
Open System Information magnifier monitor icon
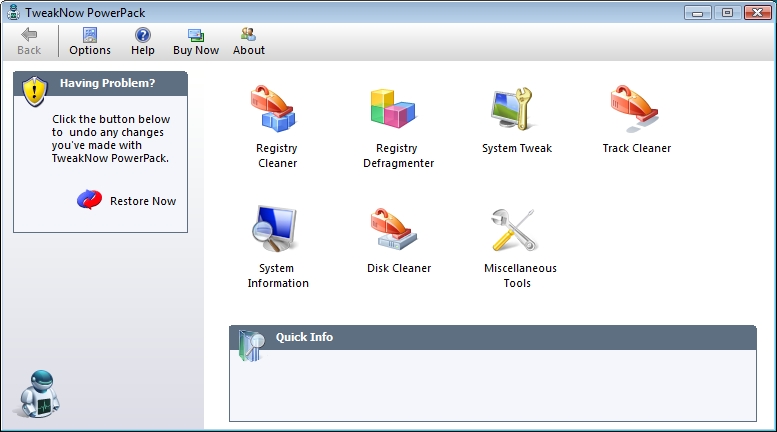[x=274, y=229]
